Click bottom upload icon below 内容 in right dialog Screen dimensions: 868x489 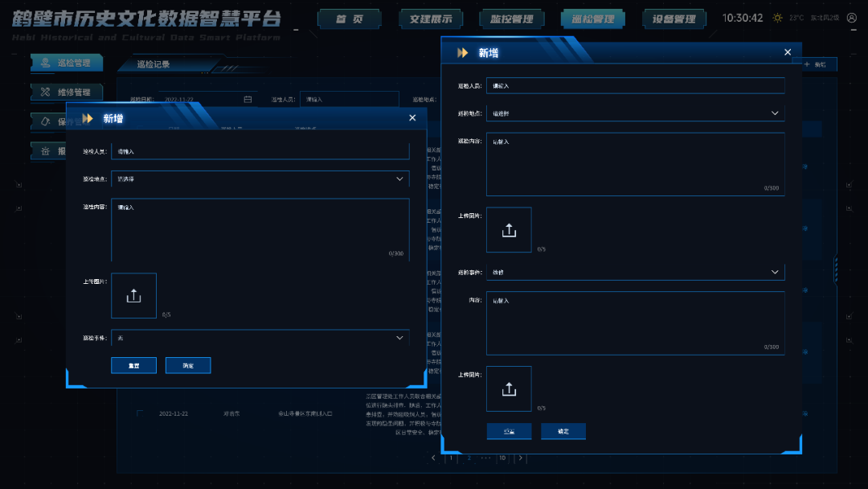click(509, 388)
